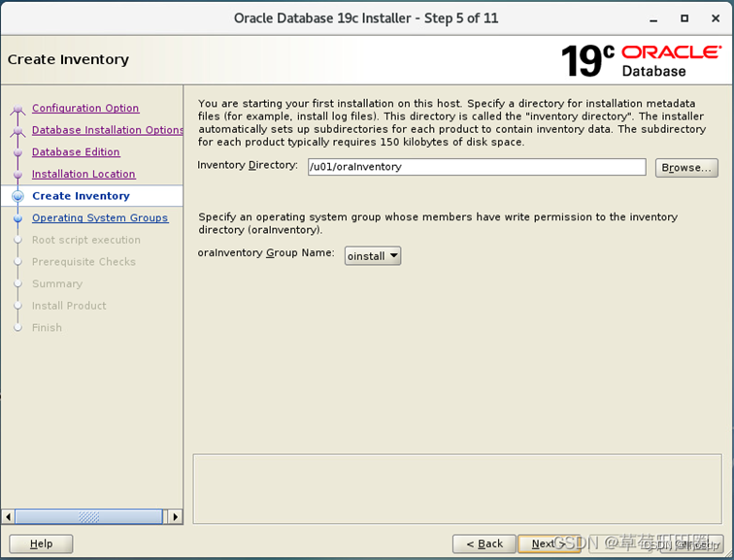
Task: Click the Oracle 19c Database logo
Action: [641, 61]
